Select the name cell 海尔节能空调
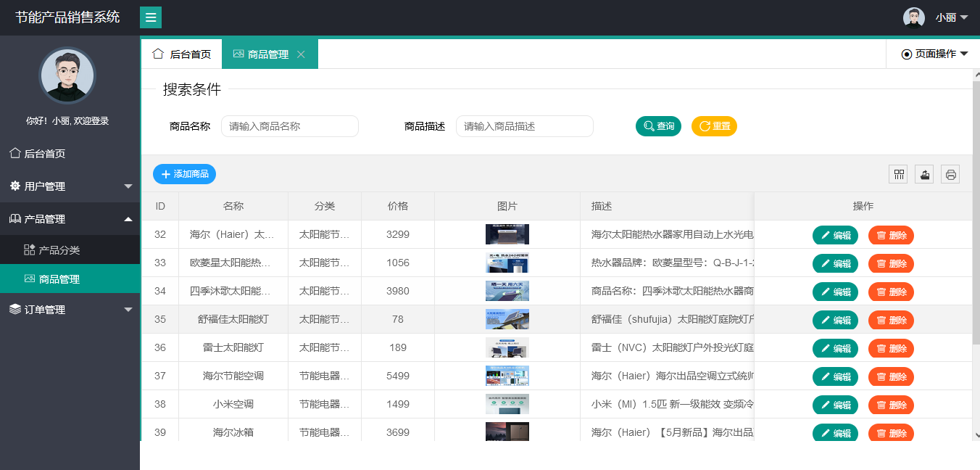 tap(233, 376)
